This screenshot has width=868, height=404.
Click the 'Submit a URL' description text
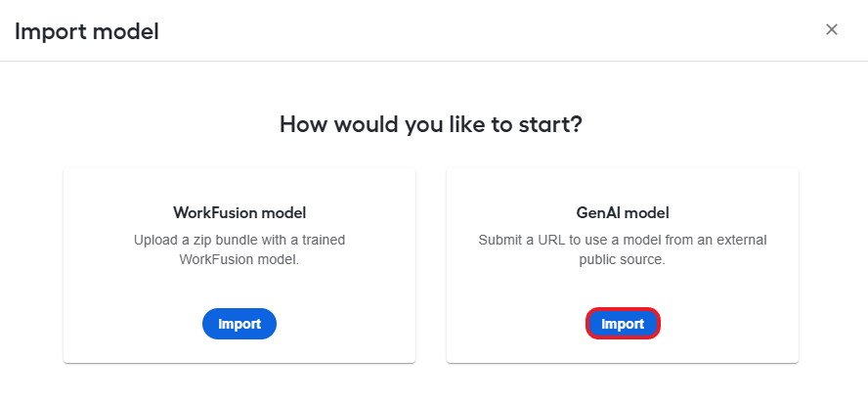(623, 249)
